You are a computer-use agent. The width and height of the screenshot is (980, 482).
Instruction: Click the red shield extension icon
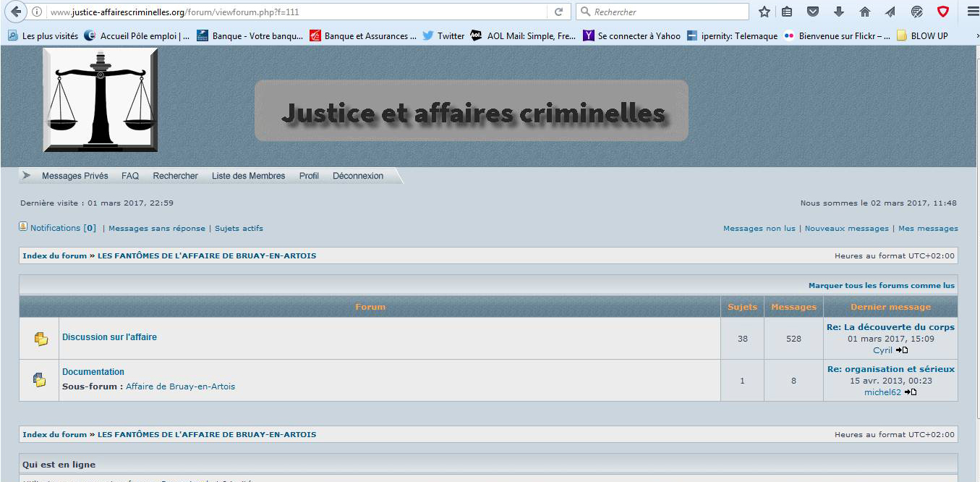[x=942, y=12]
